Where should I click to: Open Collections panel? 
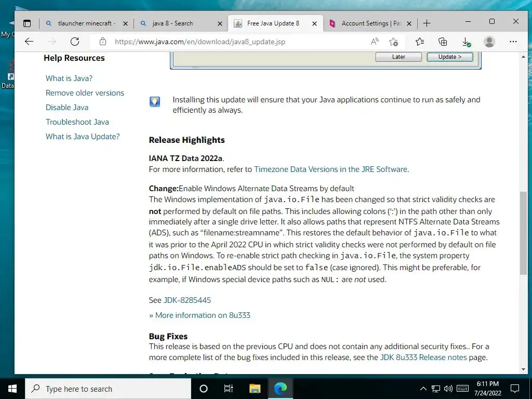443,42
